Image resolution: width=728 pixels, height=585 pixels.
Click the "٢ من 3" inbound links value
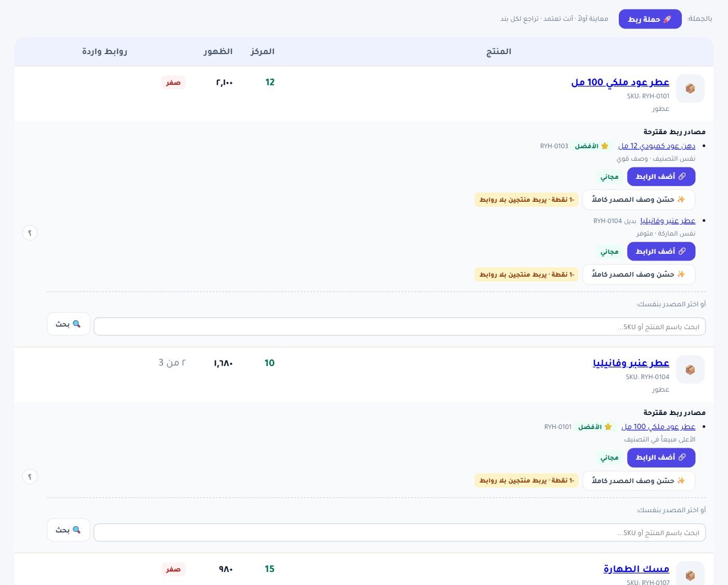172,362
